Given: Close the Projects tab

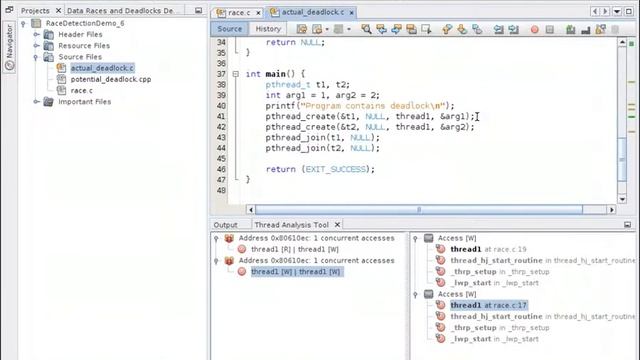Looking at the screenshot, I should point(58,11).
